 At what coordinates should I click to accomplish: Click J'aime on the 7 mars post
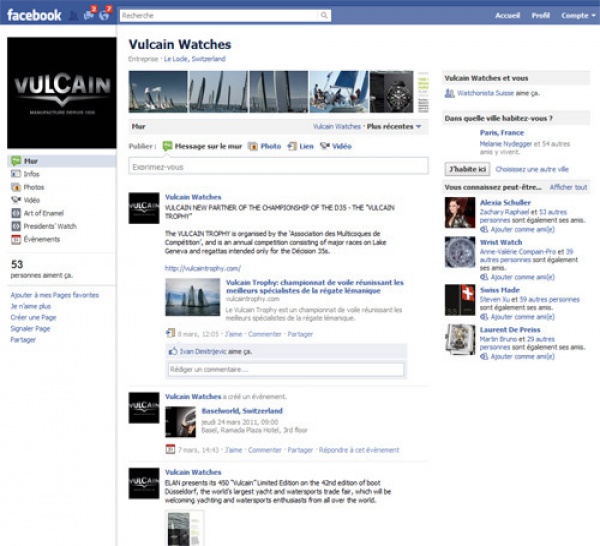pos(233,450)
